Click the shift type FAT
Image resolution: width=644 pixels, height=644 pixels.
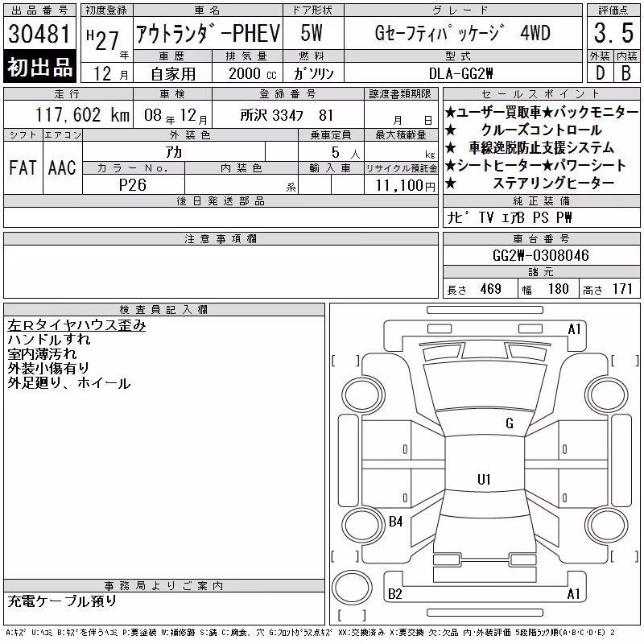pos(23,168)
